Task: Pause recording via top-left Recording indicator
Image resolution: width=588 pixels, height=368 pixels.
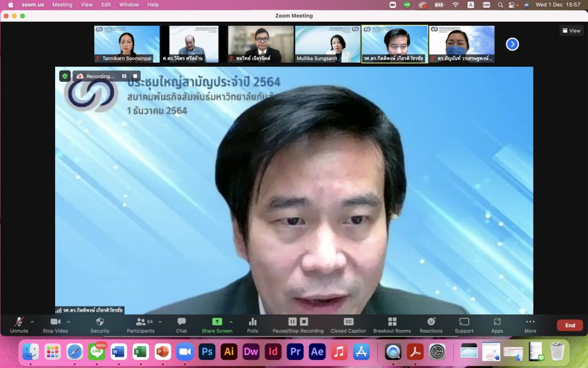Action: [x=124, y=76]
